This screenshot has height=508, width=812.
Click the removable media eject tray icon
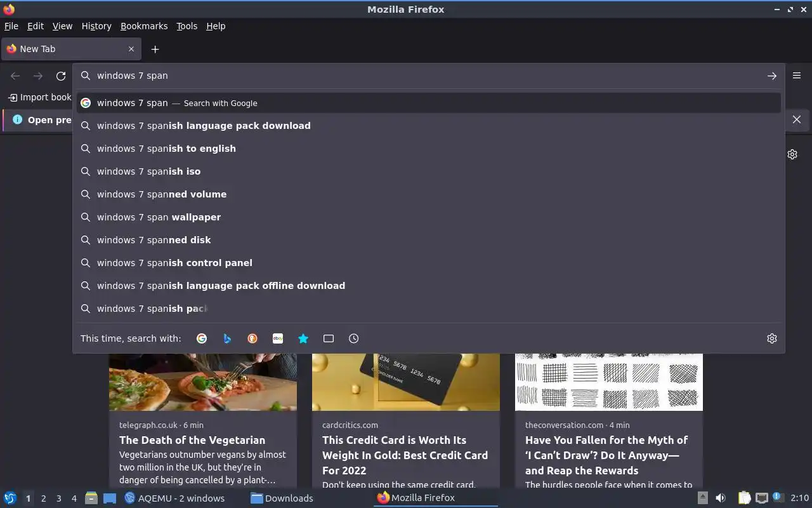click(703, 498)
